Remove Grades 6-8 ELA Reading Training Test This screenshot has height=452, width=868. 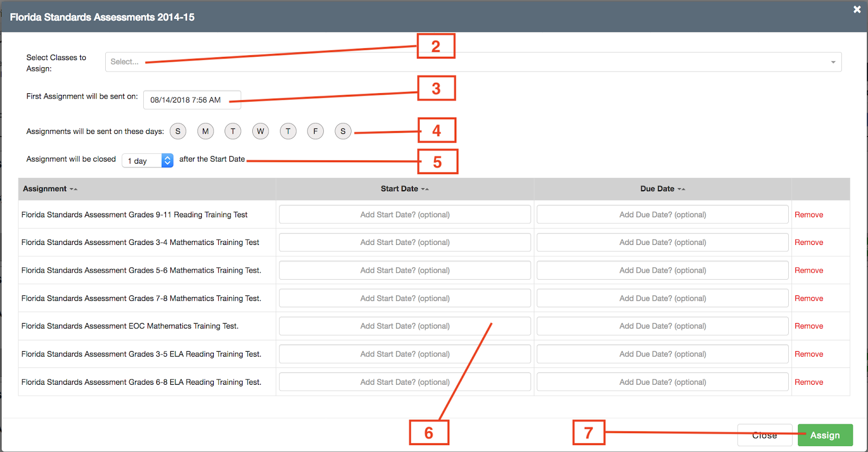pos(809,382)
